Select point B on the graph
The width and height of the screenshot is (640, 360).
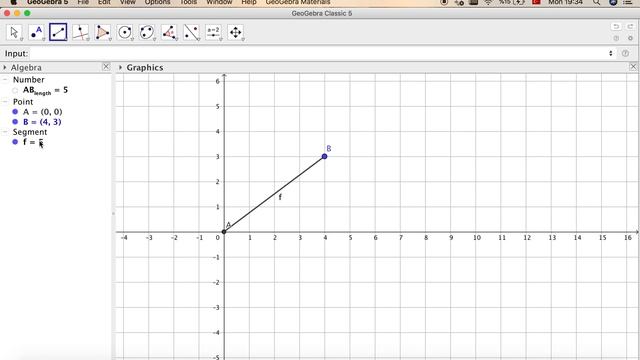(324, 156)
